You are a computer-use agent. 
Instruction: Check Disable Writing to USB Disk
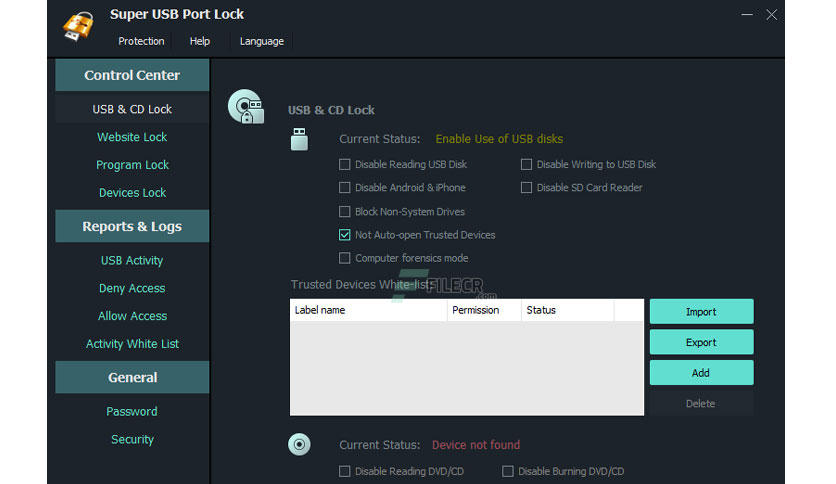point(526,165)
